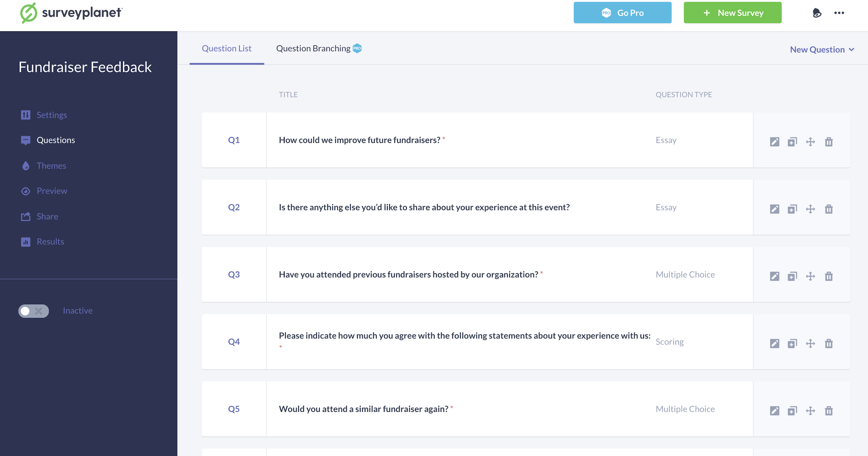Click Preview panel link

point(52,191)
